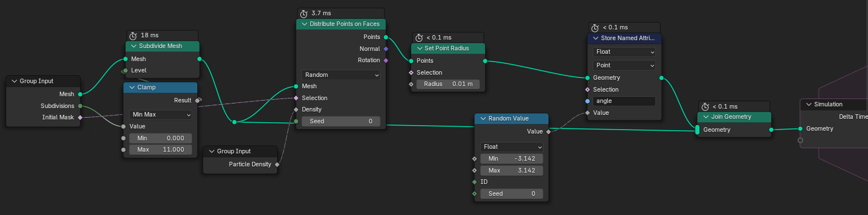Screen dimensions: 868x215
Task: Click the timer icon above Subdivide Mesh
Action: [x=133, y=35]
